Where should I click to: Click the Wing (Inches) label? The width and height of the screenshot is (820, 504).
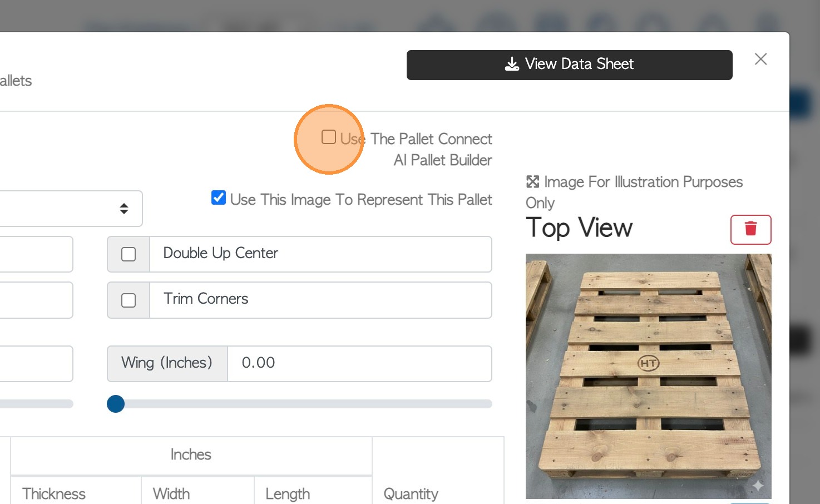click(167, 363)
